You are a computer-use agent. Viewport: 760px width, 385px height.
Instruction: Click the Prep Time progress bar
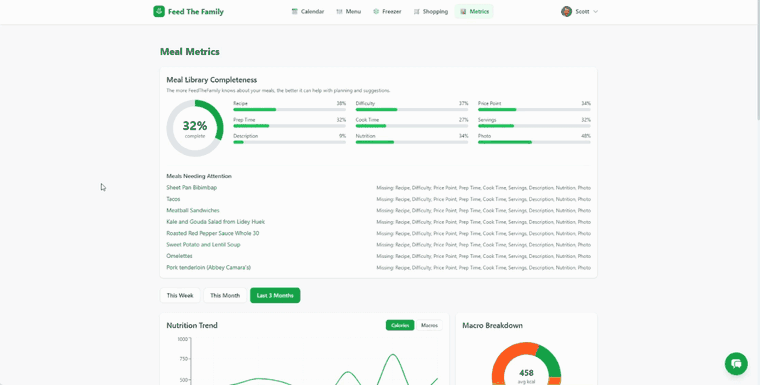(x=289, y=126)
